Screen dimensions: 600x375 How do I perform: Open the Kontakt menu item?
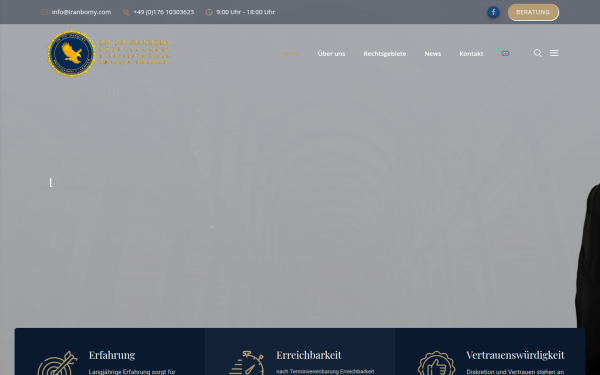coord(471,54)
